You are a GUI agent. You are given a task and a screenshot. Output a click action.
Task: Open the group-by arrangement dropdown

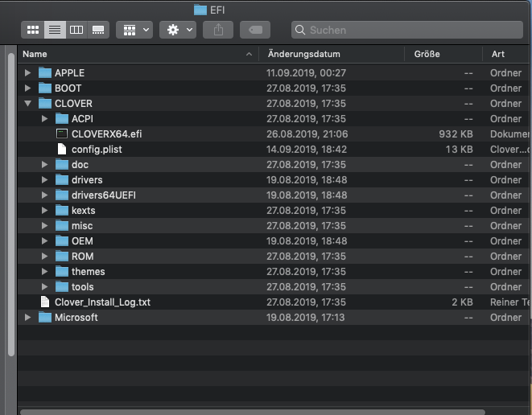134,30
